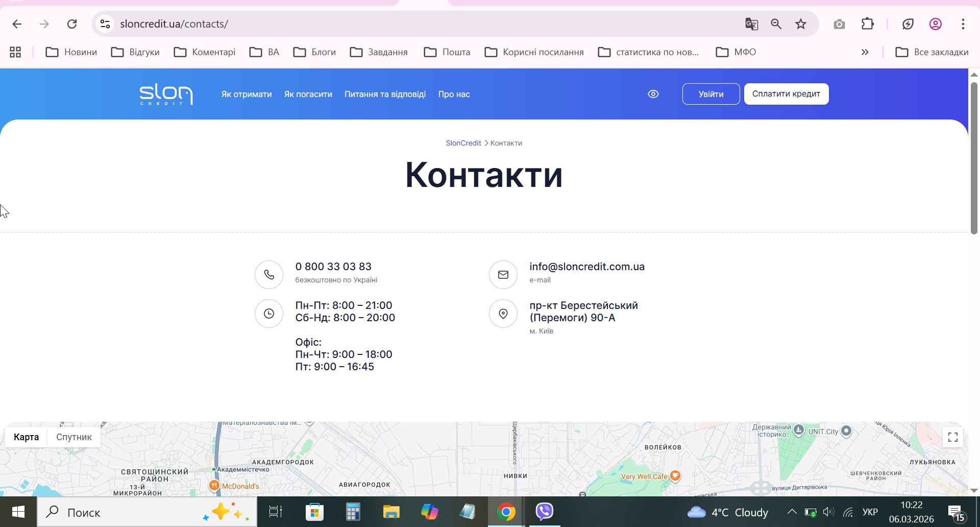This screenshot has height=527, width=980.
Task: Open the Корисні посилання bookmark folder
Action: 534,52
